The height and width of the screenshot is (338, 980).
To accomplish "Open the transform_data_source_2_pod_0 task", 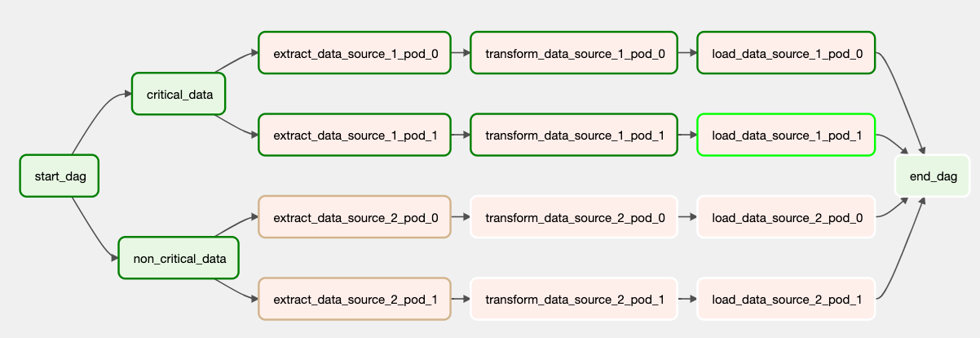I will click(574, 217).
